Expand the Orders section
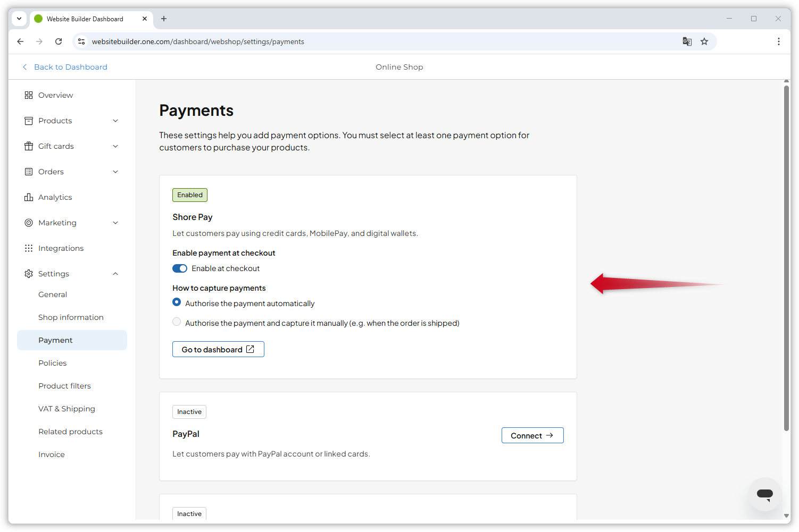Screen dimensions: 799x532 pyautogui.click(x=115, y=171)
